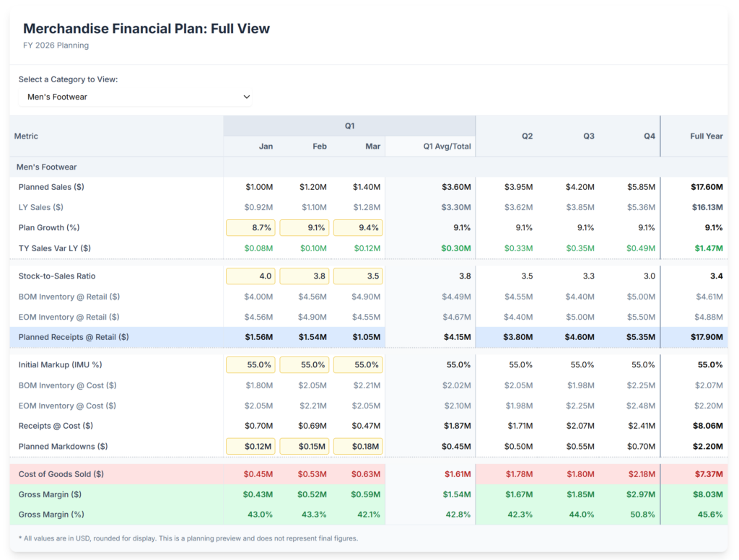
Task: Click Full Year Gross Margin percent 45.6%
Action: click(710, 515)
